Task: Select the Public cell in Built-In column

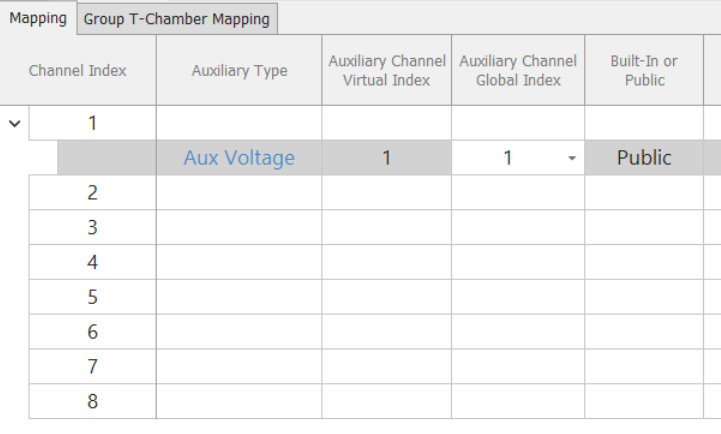Action: (644, 158)
